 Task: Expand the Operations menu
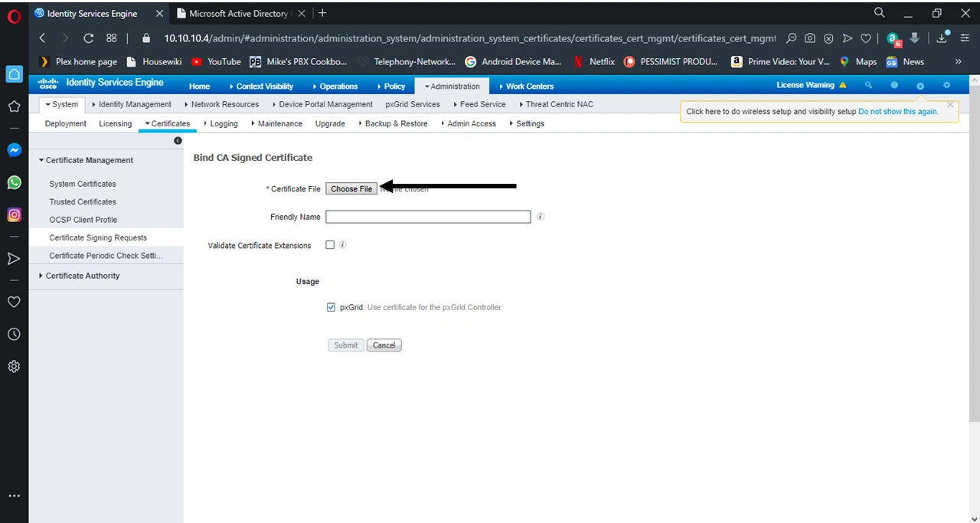pos(335,87)
